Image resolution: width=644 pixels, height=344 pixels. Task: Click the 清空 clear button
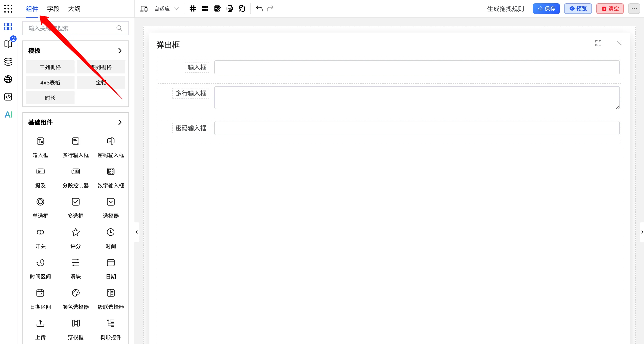[610, 8]
